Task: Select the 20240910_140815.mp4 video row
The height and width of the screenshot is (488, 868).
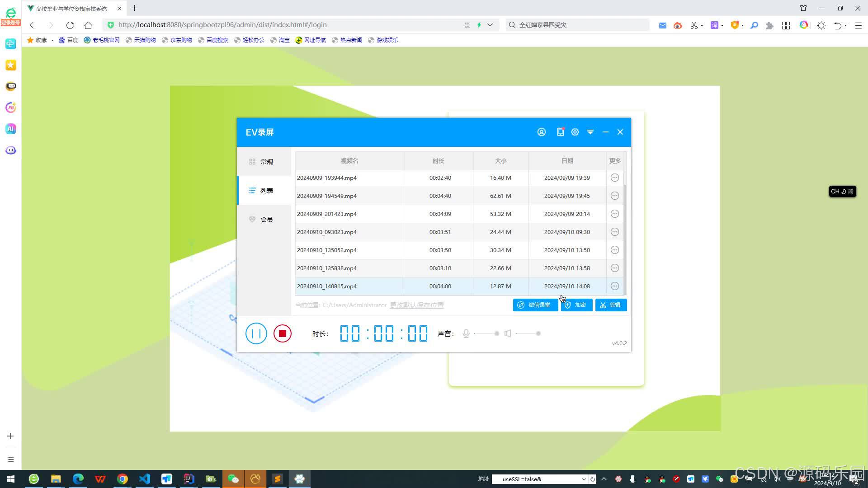Action: [407, 286]
